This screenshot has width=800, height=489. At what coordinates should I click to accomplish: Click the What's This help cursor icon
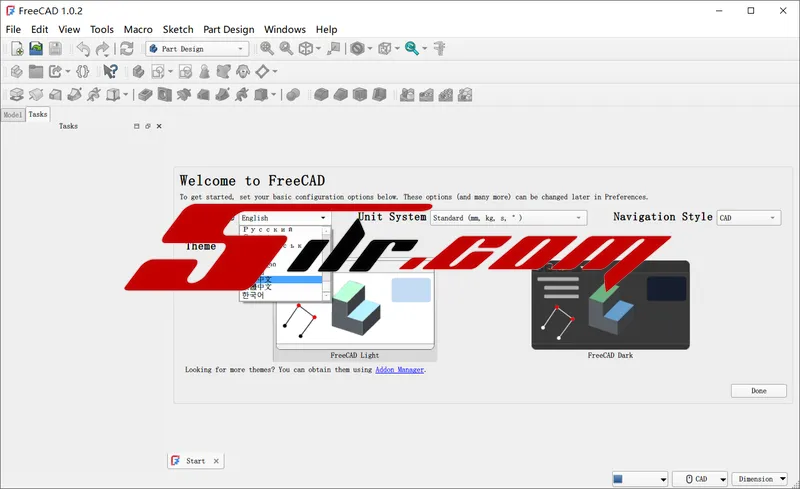click(x=110, y=71)
